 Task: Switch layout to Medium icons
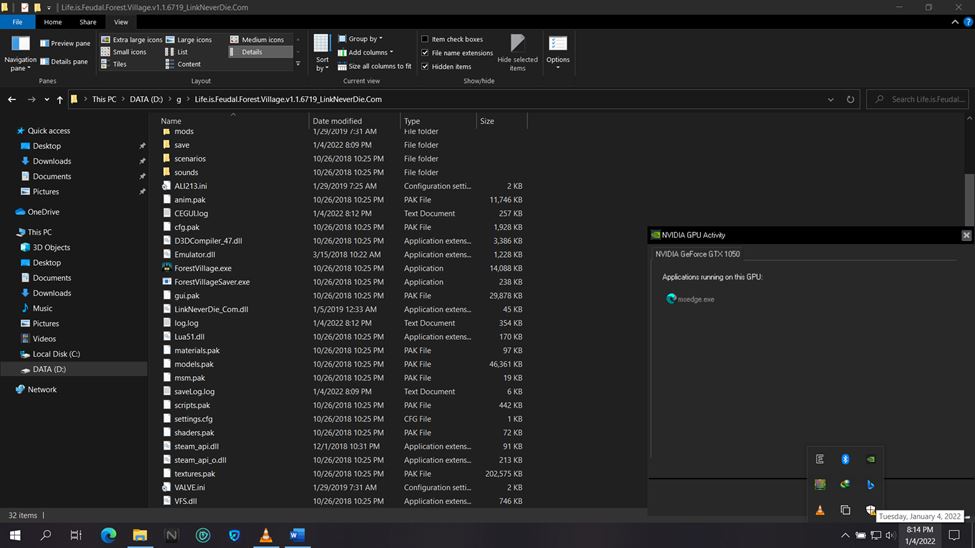pos(257,39)
